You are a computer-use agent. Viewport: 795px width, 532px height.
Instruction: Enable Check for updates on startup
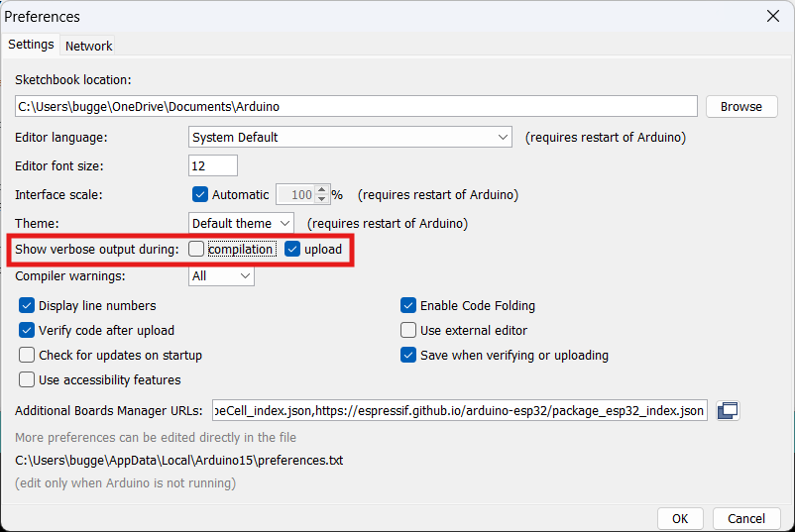coord(27,355)
